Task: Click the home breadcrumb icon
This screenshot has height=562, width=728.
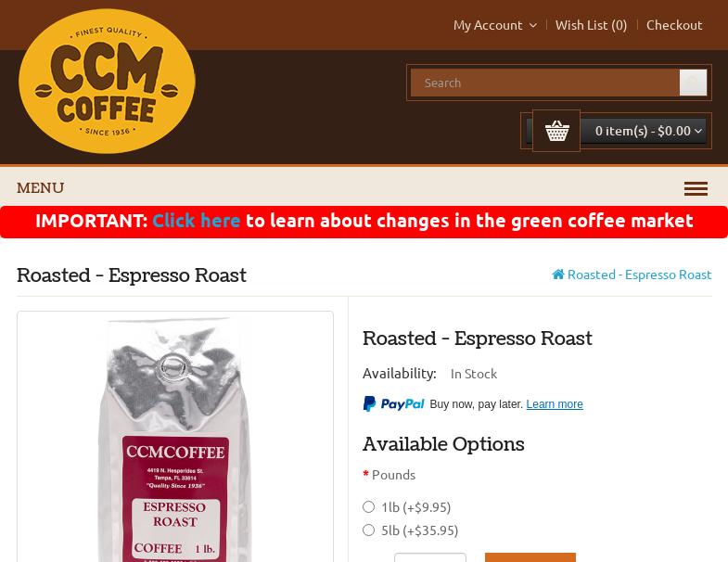Action: pyautogui.click(x=558, y=275)
